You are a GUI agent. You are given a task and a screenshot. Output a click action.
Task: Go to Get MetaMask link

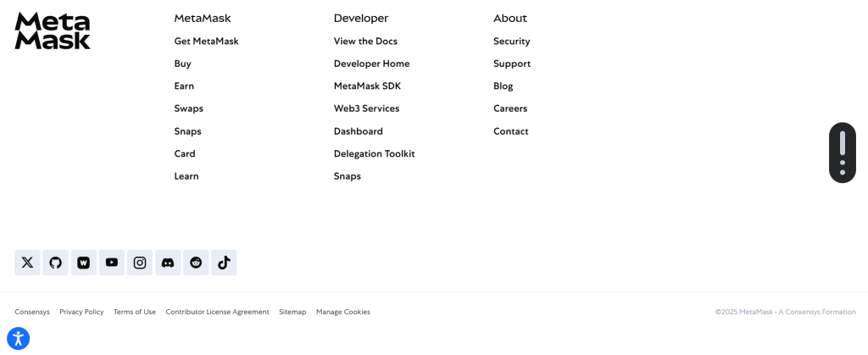[x=207, y=42]
